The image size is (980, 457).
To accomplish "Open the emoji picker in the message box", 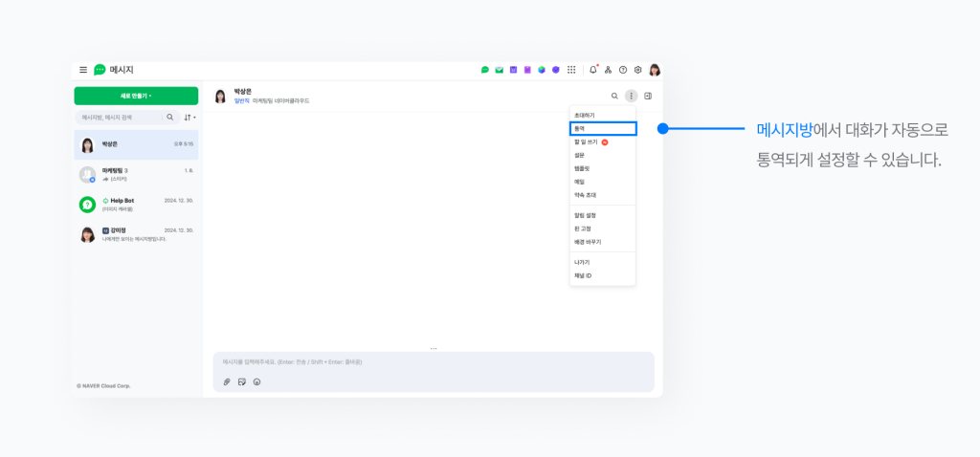I will 256,381.
